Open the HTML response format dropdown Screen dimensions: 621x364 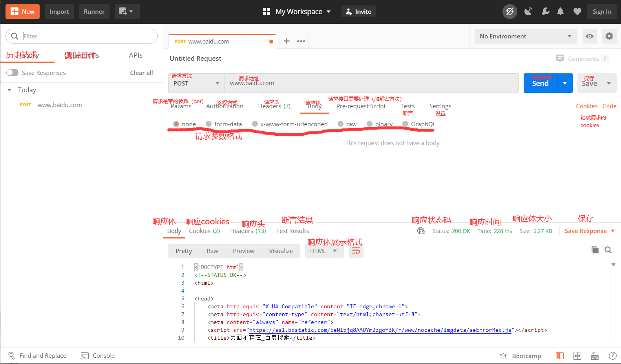pyautogui.click(x=324, y=251)
